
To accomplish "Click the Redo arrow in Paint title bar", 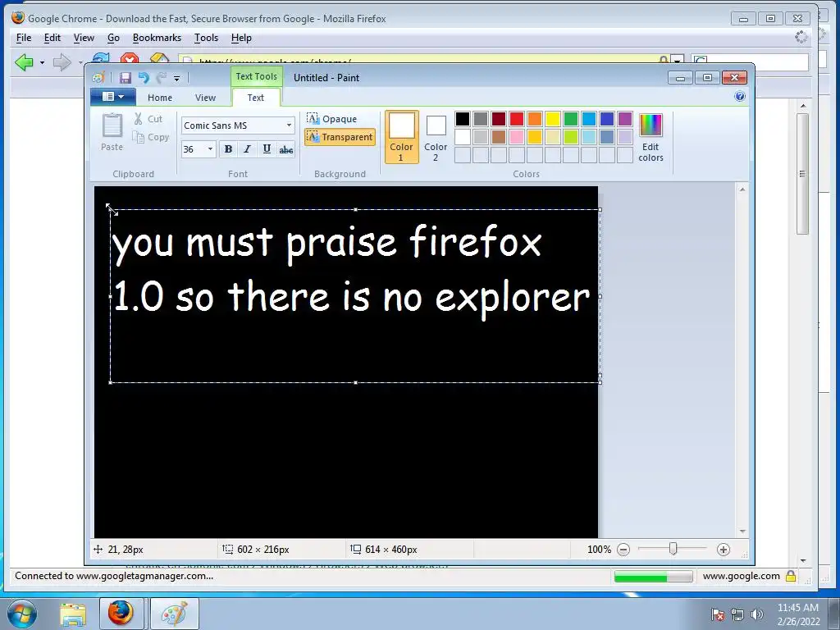I will 162,78.
